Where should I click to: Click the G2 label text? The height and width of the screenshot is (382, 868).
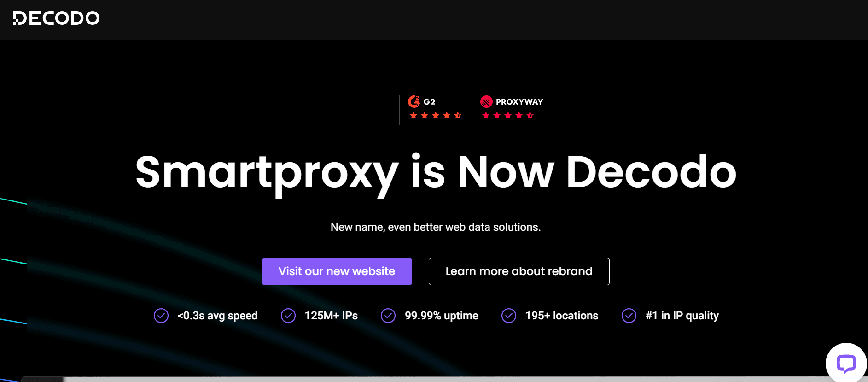430,102
